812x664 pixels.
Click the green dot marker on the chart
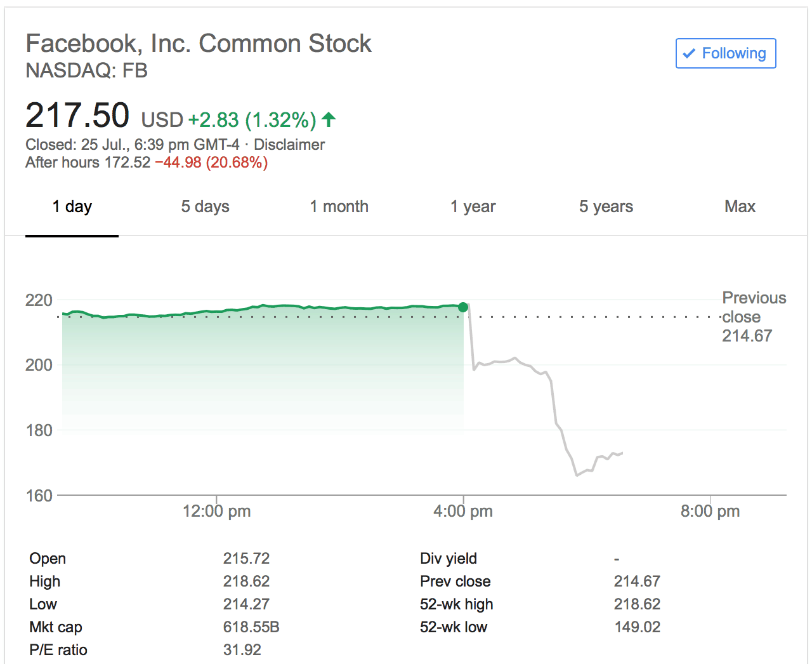pos(463,307)
